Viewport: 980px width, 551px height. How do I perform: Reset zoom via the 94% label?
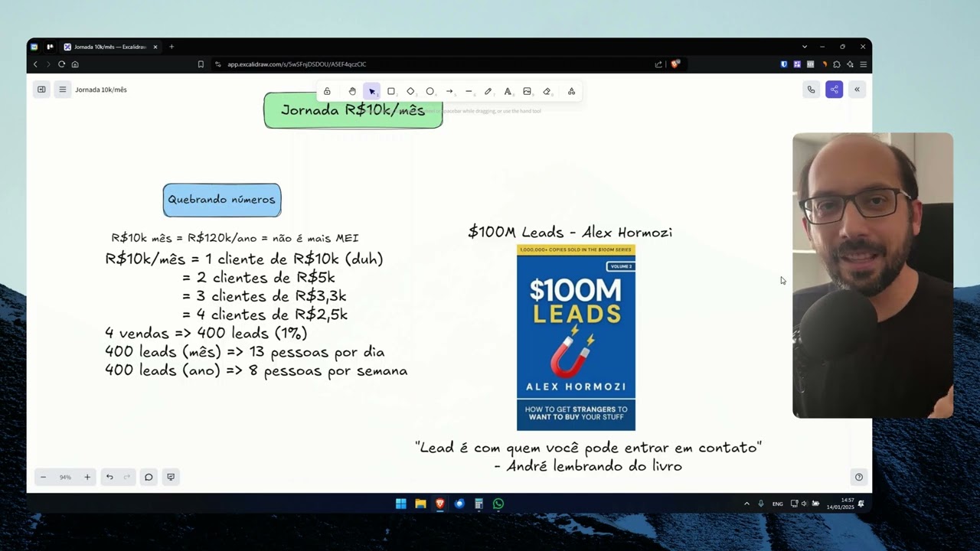pos(65,477)
